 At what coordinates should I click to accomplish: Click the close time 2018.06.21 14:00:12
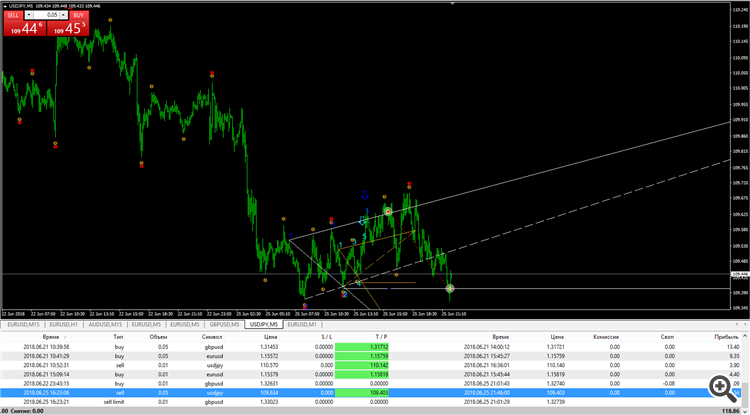click(488, 347)
